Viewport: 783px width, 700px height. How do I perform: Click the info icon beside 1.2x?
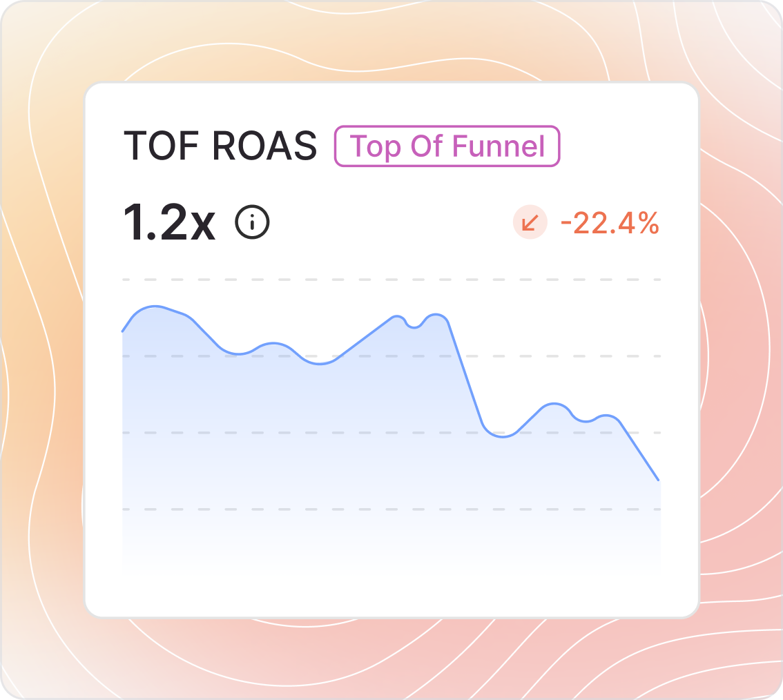tap(252, 223)
